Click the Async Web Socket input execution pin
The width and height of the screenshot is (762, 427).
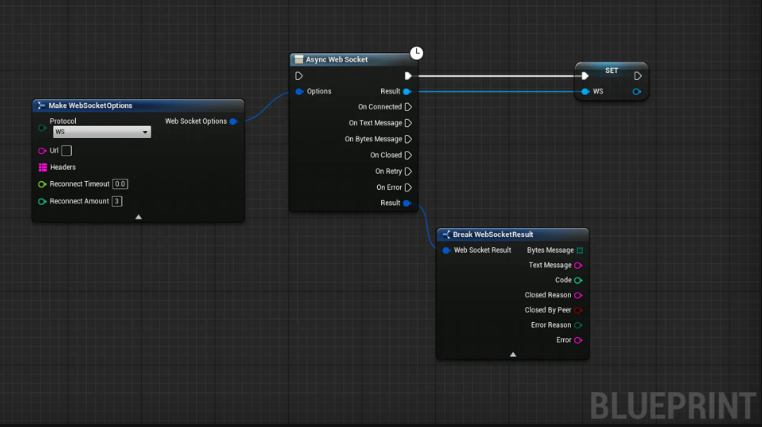point(299,76)
